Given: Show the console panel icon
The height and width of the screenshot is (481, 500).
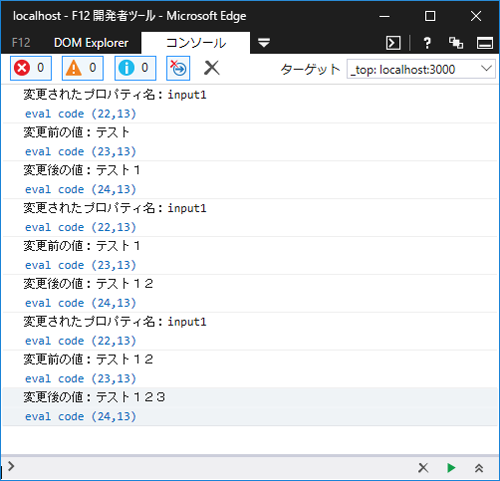Looking at the screenshot, I should (x=393, y=43).
